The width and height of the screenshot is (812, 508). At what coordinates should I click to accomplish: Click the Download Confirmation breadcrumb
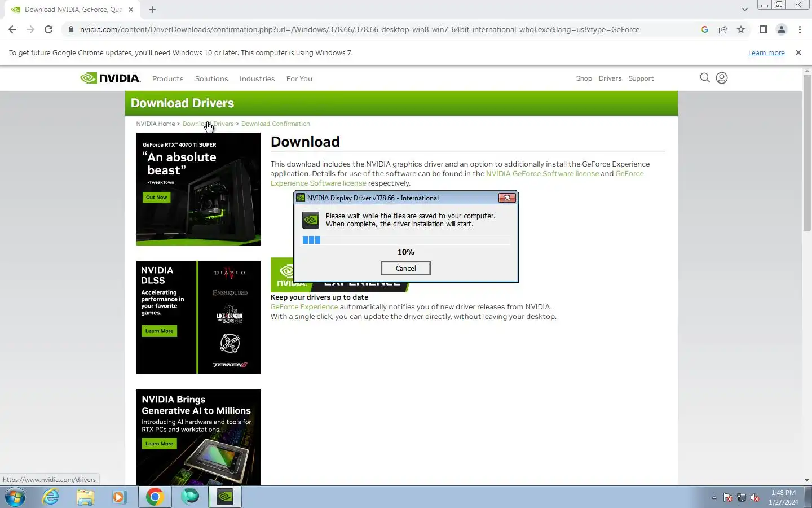point(276,124)
